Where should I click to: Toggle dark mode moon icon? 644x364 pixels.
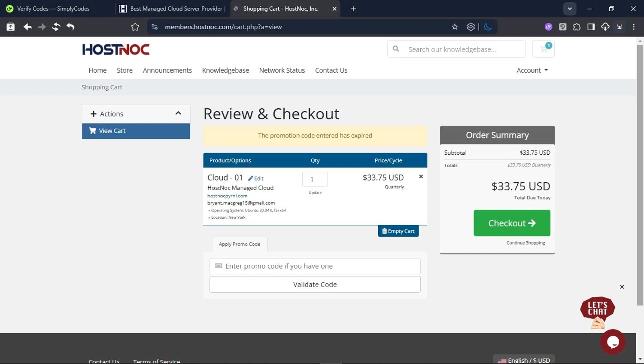488,27
